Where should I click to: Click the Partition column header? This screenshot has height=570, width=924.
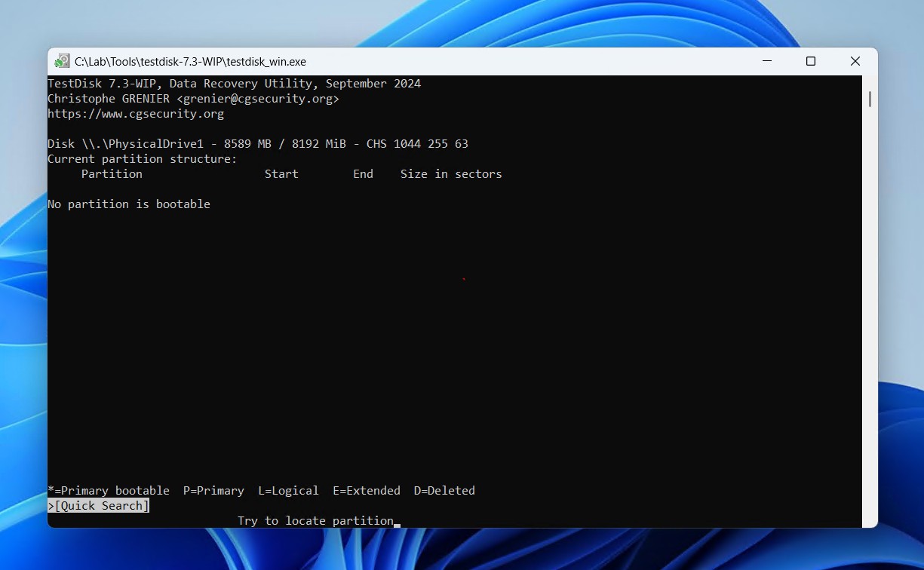tap(112, 174)
